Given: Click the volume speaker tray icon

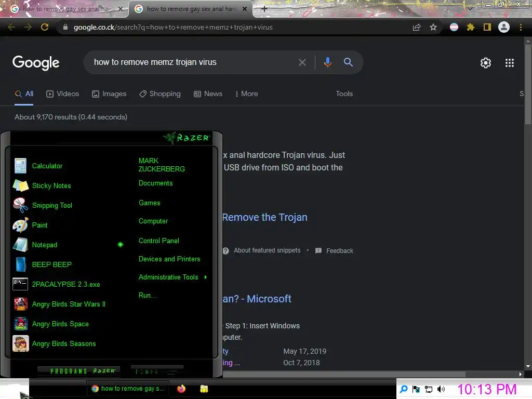Looking at the screenshot, I should tap(441, 389).
